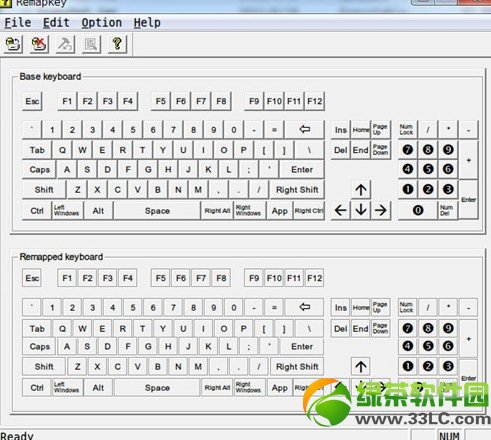This screenshot has width=491, height=440.
Task: Click the Num Lock key in Base keyboard
Action: [x=407, y=129]
